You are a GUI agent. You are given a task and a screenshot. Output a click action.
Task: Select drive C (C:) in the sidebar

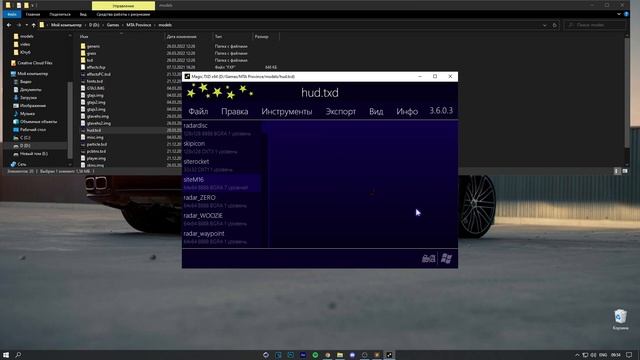[x=25, y=138]
